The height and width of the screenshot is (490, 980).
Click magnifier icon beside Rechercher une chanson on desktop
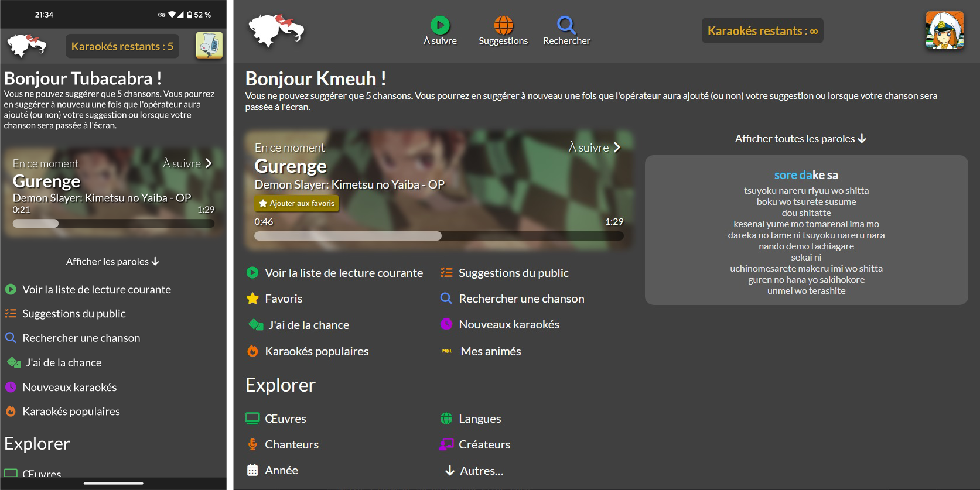[x=446, y=299]
